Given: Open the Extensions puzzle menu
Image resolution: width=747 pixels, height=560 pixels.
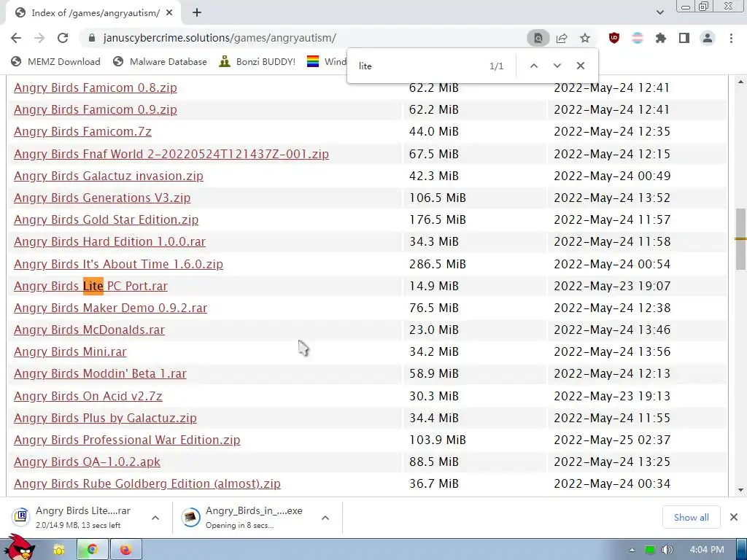Looking at the screenshot, I should (661, 38).
